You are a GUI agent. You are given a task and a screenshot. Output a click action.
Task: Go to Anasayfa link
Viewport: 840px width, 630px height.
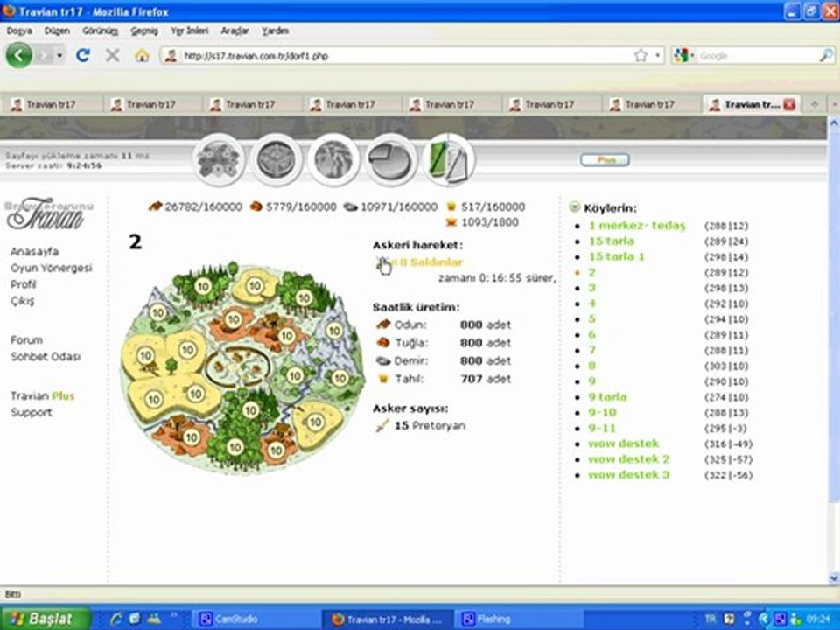pyautogui.click(x=34, y=251)
